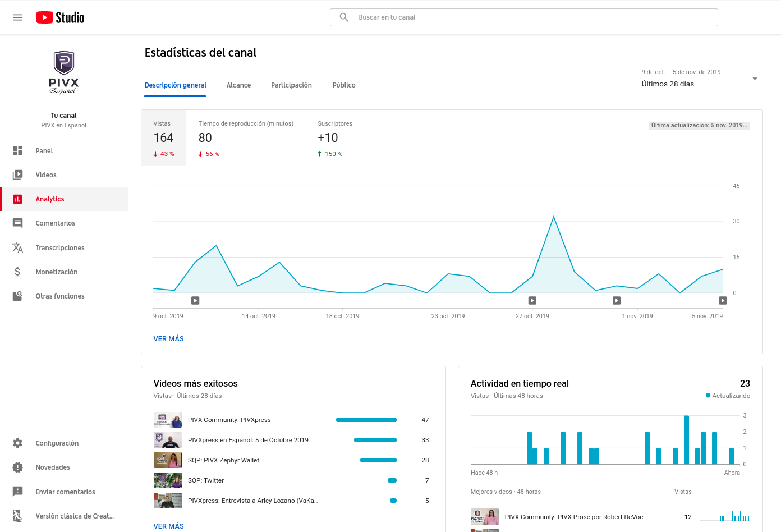
Task: Click the 33 views bar for PIVXpress en Español
Action: (375, 440)
